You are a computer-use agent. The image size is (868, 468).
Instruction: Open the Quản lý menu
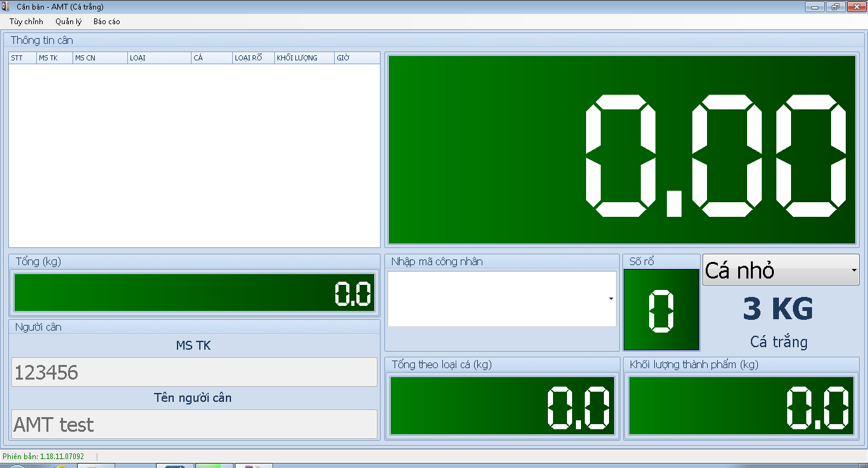tap(68, 22)
